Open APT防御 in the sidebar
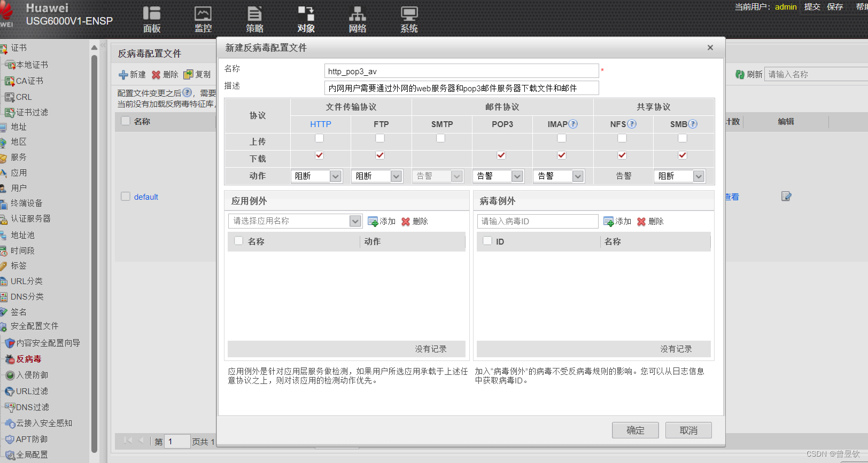Screen dimensions: 868x463 [x=32, y=439]
